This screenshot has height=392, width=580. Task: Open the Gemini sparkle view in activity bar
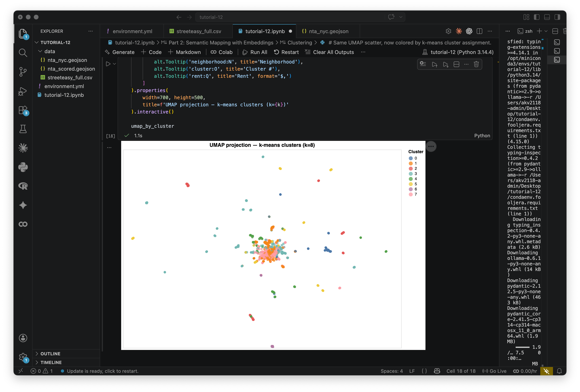[23, 205]
